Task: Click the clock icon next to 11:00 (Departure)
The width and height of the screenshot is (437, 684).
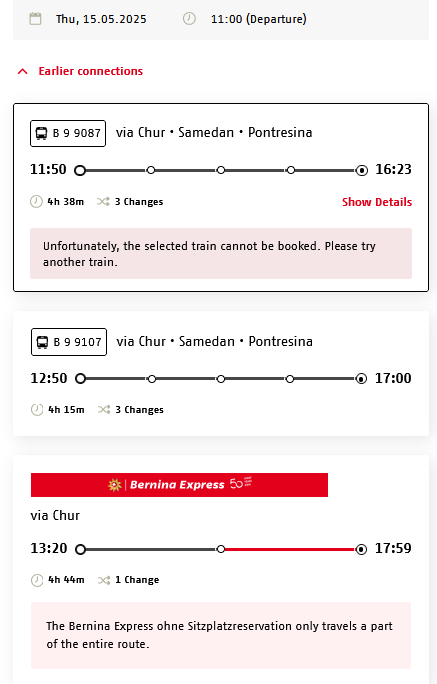Action: click(x=189, y=19)
